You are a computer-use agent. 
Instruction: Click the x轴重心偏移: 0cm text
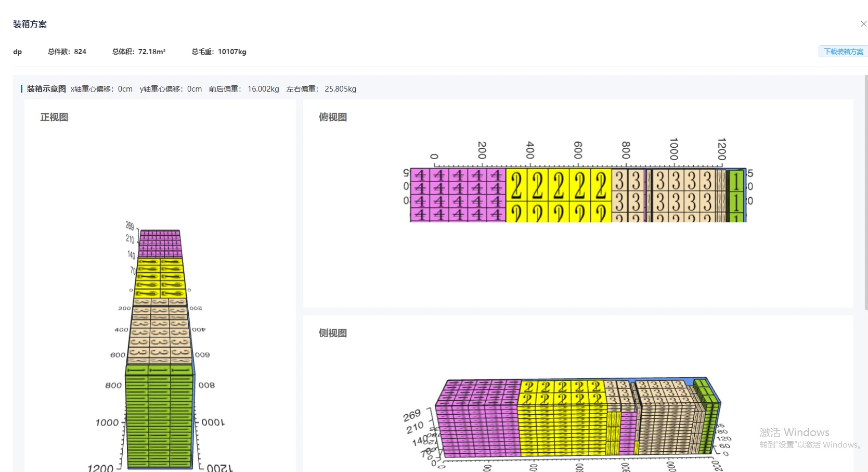tap(101, 89)
